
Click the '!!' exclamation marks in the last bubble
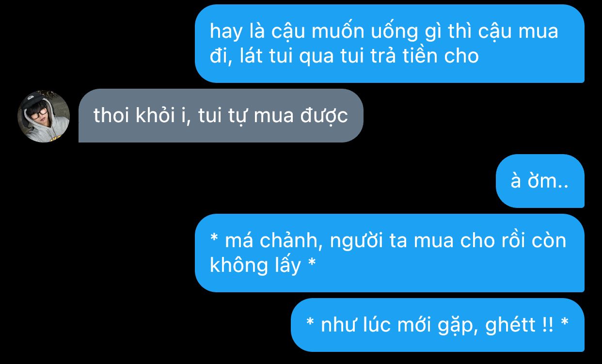[x=548, y=324]
